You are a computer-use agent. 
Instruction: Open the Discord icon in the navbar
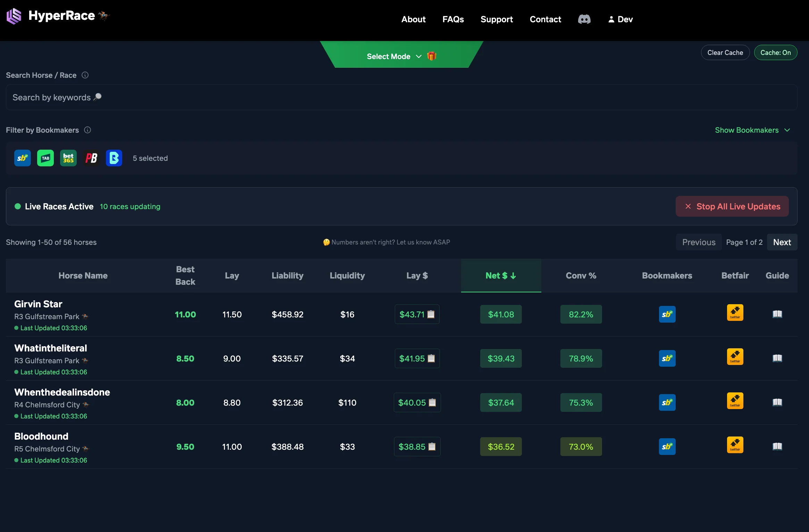click(584, 19)
